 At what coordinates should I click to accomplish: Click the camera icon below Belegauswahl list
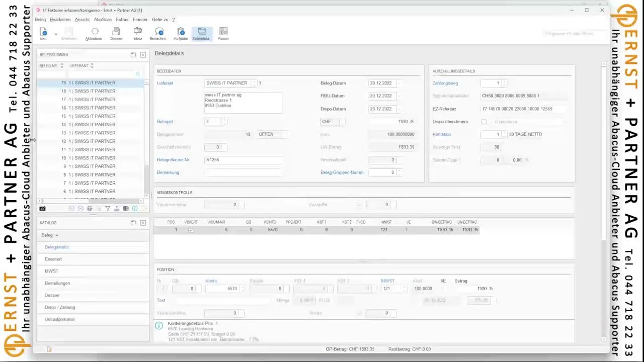pos(42,209)
